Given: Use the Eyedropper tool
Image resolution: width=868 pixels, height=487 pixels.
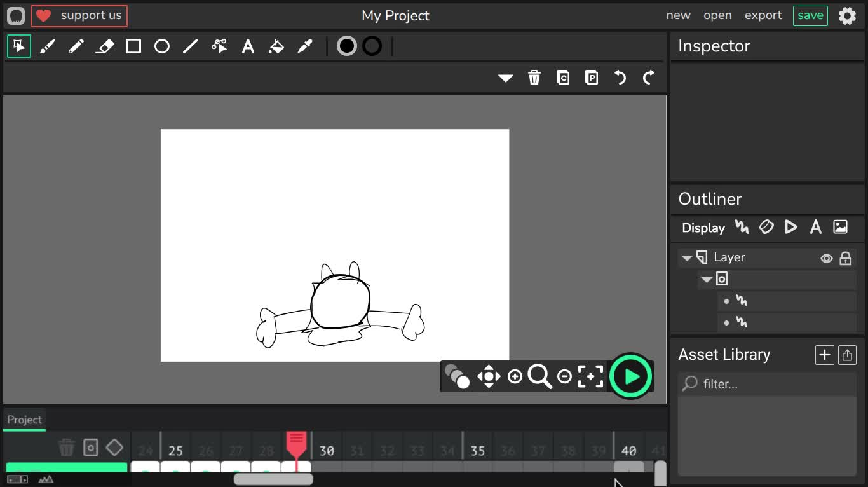Looking at the screenshot, I should click(x=305, y=46).
